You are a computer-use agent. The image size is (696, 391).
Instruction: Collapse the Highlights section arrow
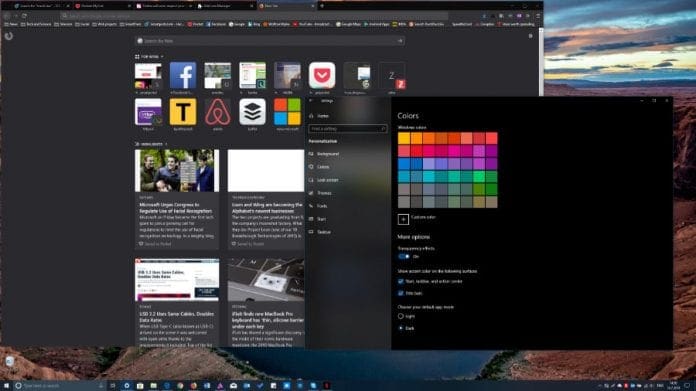(x=166, y=144)
